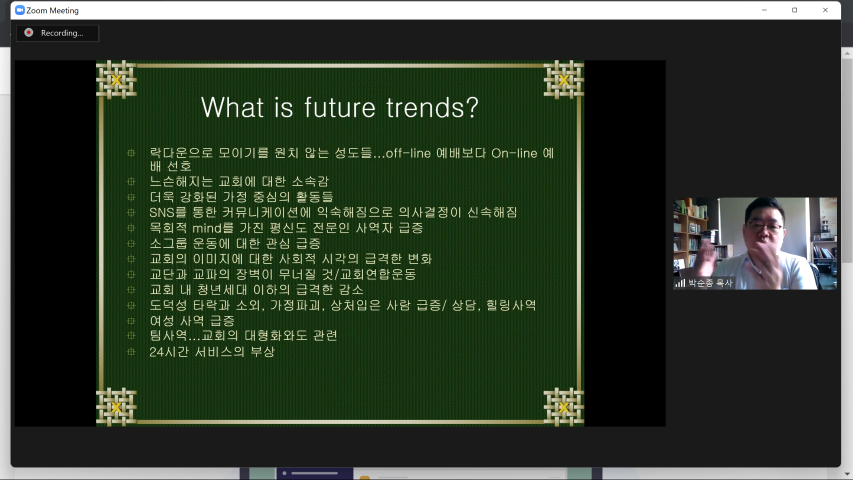853x480 pixels.
Task: Click the bullet starting '교단과 교파의 장벽이'
Action: click(x=283, y=274)
